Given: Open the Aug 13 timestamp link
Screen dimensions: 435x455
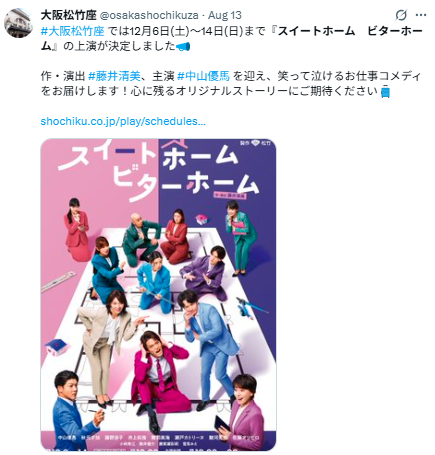Looking at the screenshot, I should tap(225, 15).
